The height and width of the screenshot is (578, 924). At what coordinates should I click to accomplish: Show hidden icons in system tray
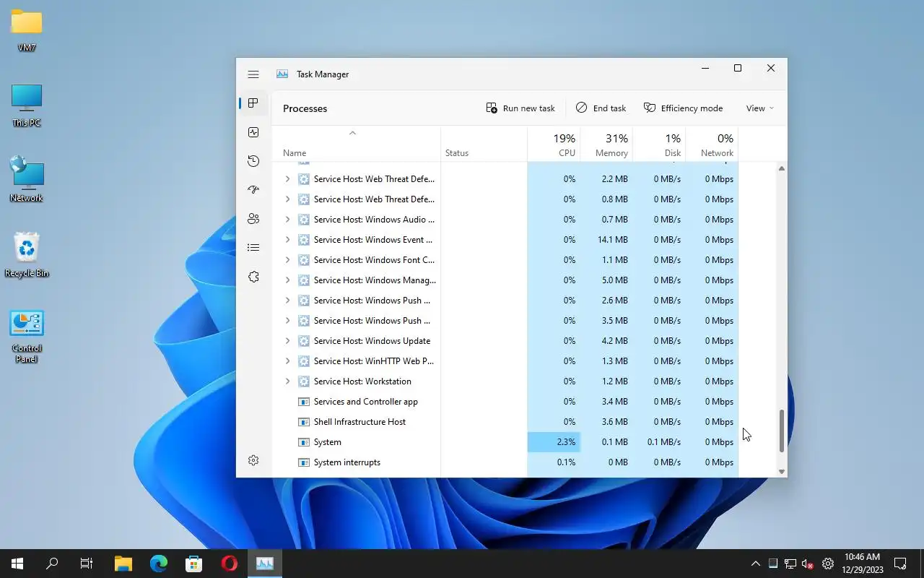[x=755, y=564]
